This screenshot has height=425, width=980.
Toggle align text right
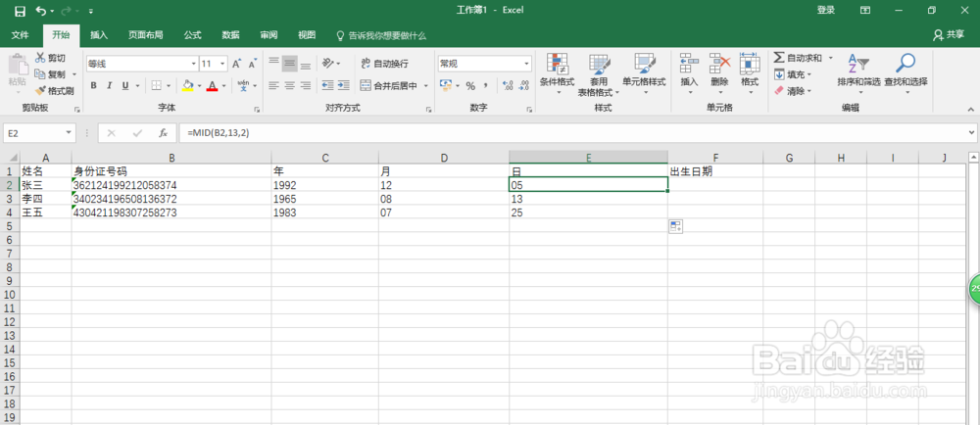coord(305,85)
